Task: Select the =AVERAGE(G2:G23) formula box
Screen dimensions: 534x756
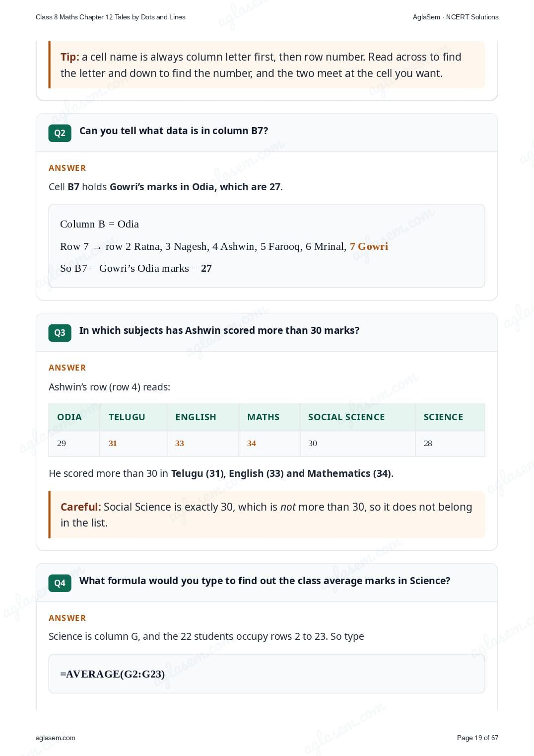Action: click(267, 674)
